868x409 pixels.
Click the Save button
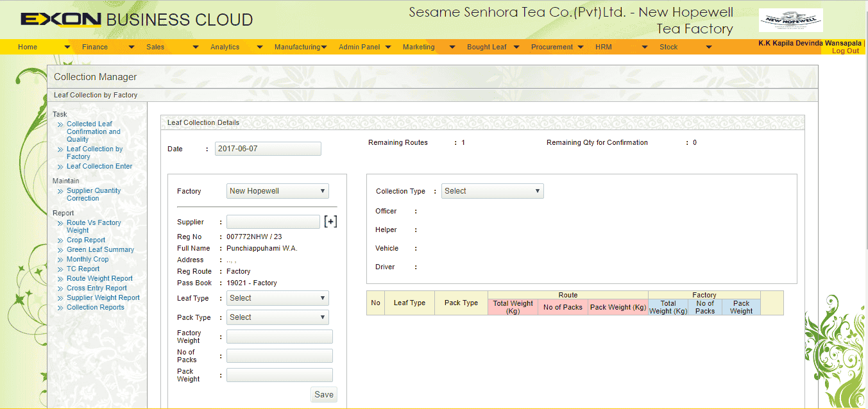[x=324, y=395]
